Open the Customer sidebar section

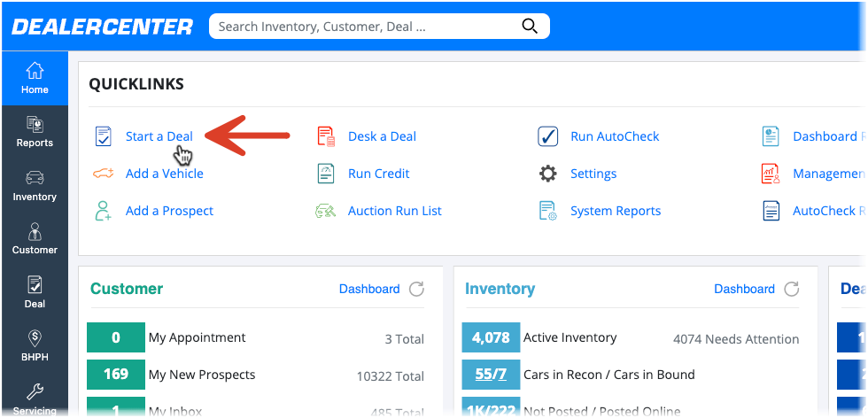tap(35, 239)
